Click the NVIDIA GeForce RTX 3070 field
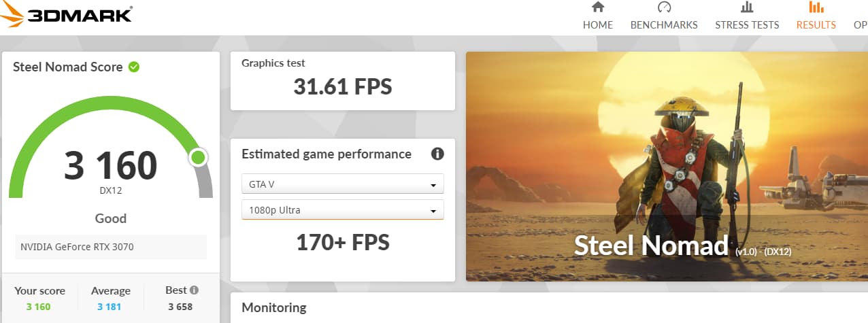 tap(111, 247)
